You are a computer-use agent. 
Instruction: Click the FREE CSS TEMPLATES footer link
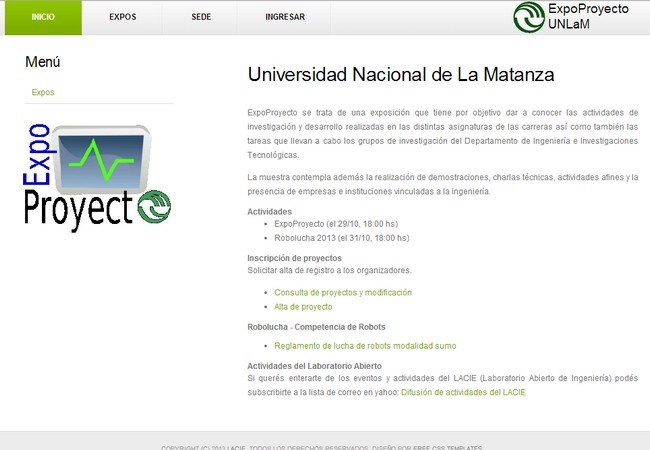pyautogui.click(x=448, y=448)
